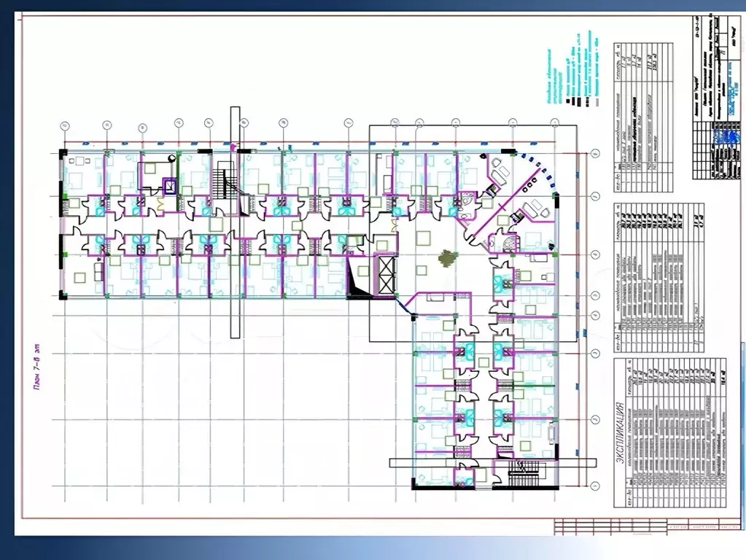Select the green plant symbol in the lobby
Image resolution: width=746 pixels, height=560 pixels.
(446, 258)
